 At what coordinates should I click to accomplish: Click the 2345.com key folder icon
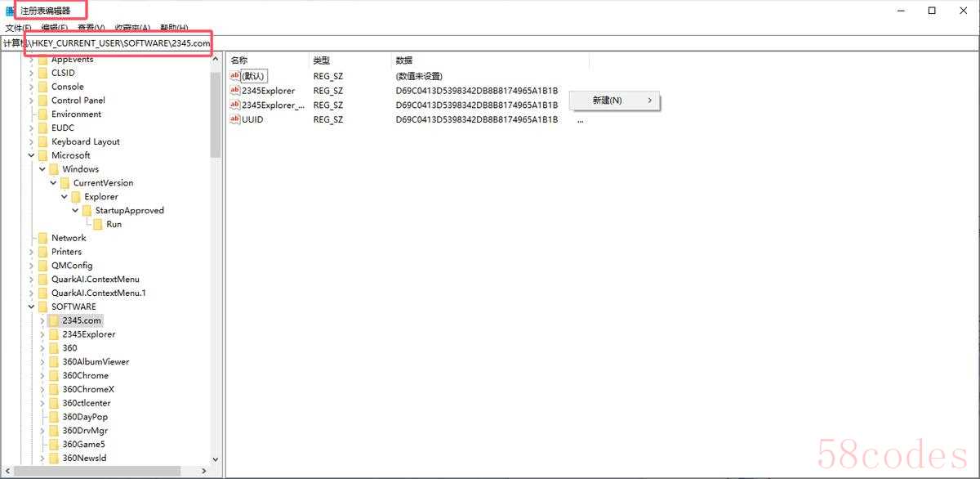point(54,320)
